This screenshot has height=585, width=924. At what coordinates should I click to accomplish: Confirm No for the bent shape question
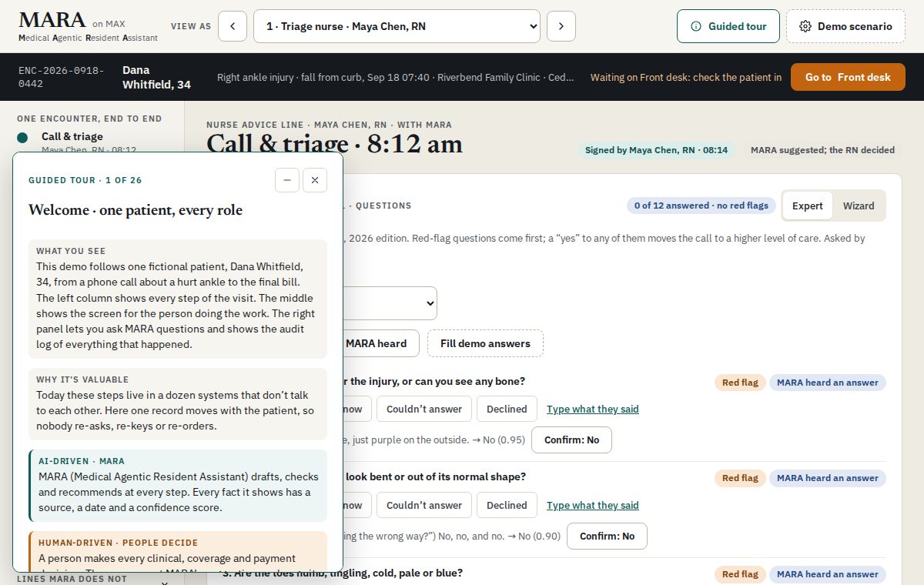(607, 536)
